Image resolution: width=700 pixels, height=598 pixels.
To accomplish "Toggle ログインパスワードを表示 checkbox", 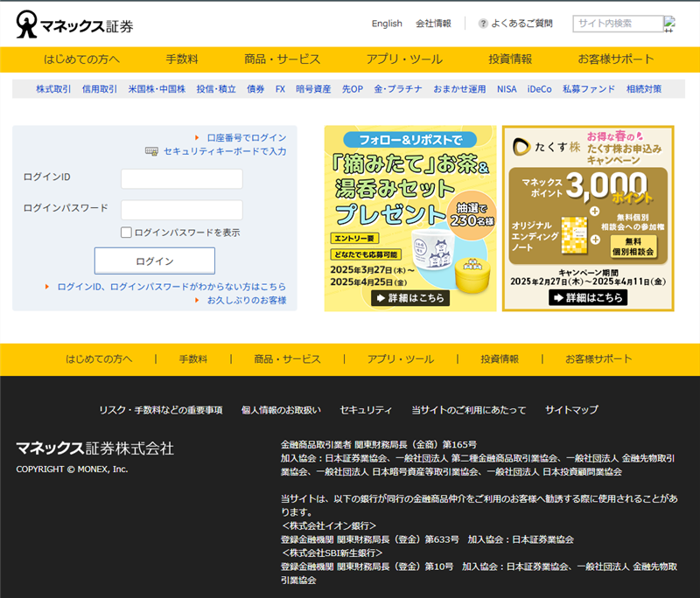I will click(126, 233).
